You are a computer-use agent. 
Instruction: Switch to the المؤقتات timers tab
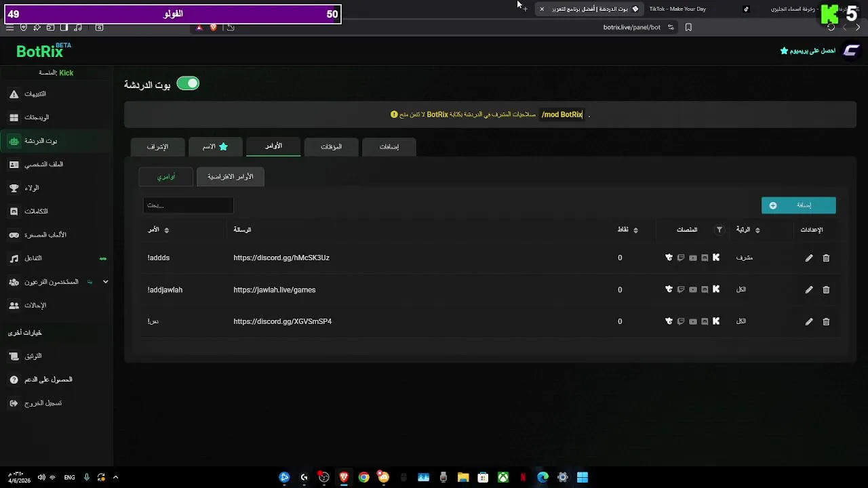[x=331, y=147]
